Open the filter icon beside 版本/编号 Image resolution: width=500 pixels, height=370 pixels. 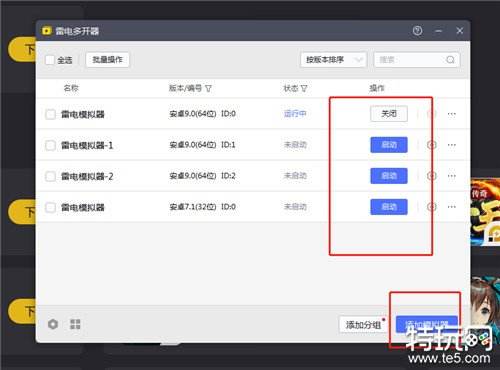coord(208,88)
